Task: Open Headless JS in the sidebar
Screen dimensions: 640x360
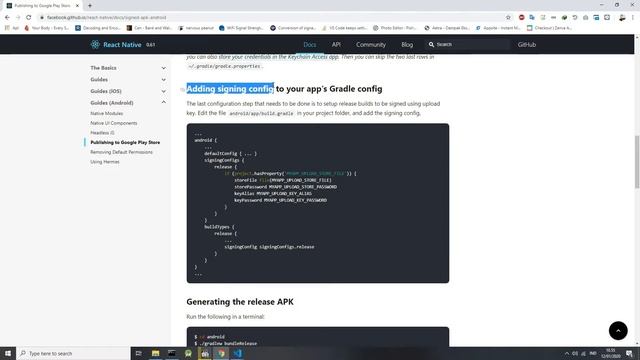Action: pos(102,133)
